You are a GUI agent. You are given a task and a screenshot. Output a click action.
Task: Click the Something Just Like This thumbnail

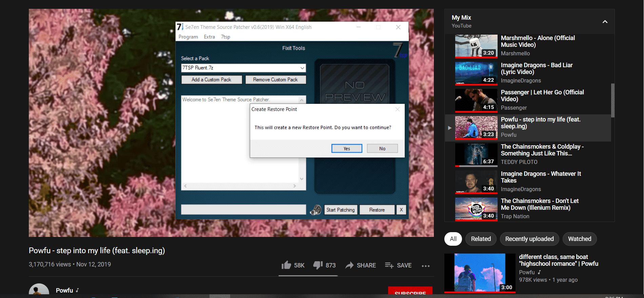(x=476, y=155)
